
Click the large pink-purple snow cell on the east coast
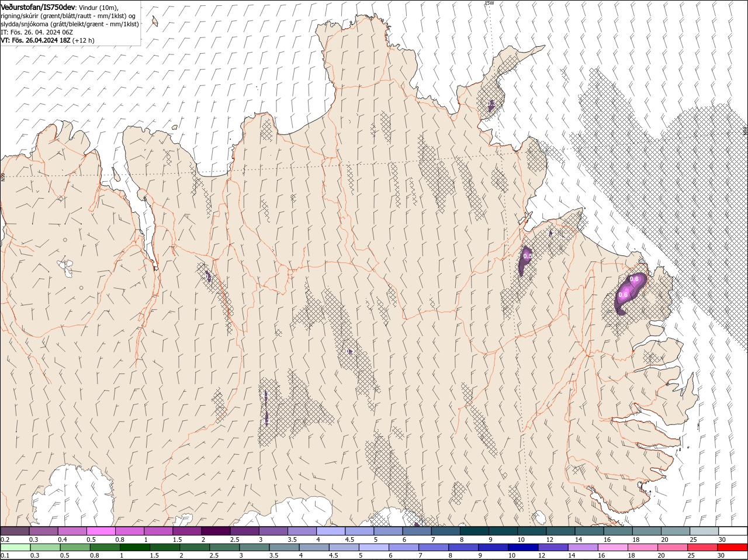point(629,293)
